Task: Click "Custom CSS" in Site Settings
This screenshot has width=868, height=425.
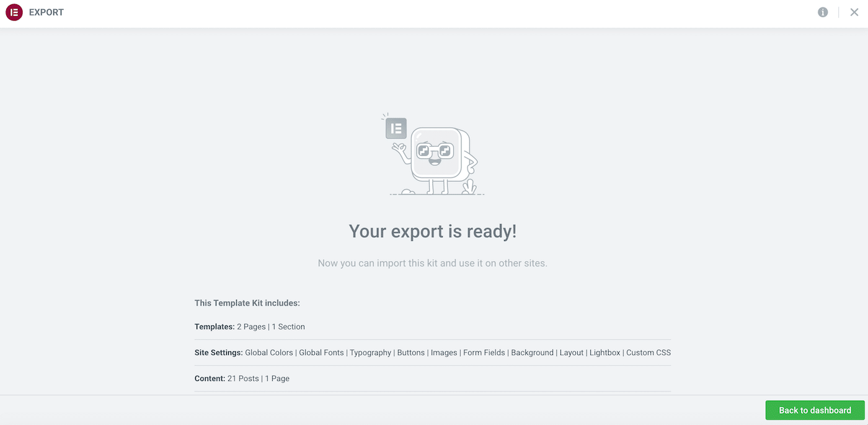Action: coord(649,353)
